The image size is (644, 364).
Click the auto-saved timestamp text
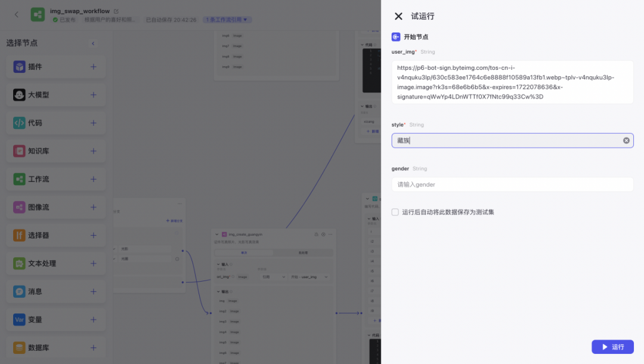pos(171,20)
